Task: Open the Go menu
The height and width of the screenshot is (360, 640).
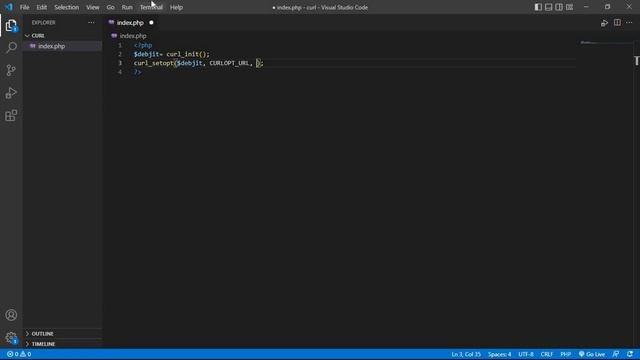Action: [x=110, y=7]
